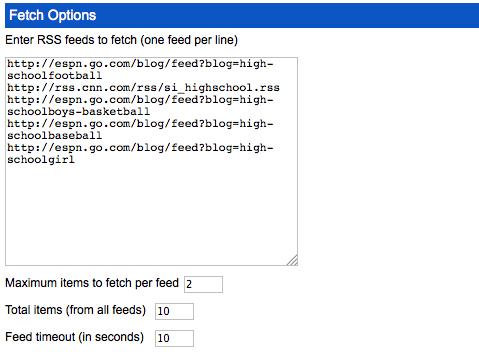Click the Feed timeout input field

pyautogui.click(x=174, y=338)
